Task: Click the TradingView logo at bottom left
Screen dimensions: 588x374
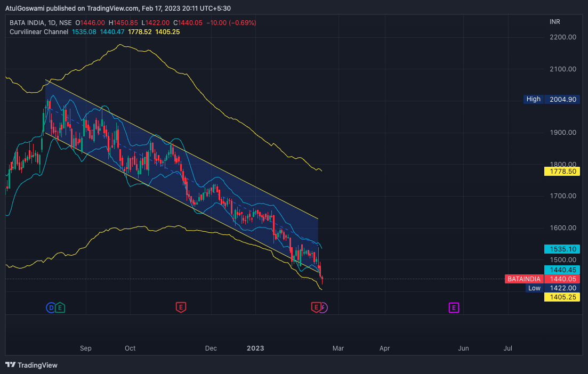Action: click(11, 365)
